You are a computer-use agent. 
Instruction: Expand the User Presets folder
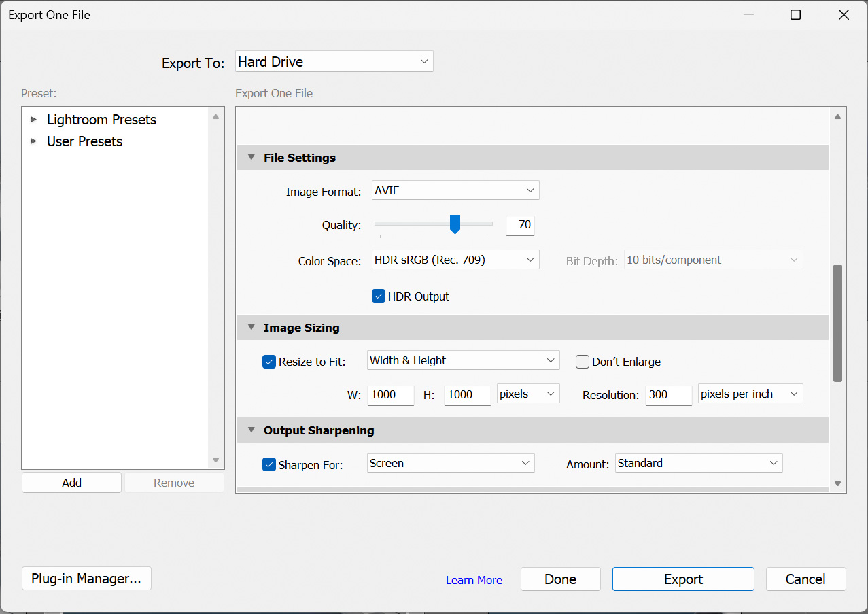34,141
